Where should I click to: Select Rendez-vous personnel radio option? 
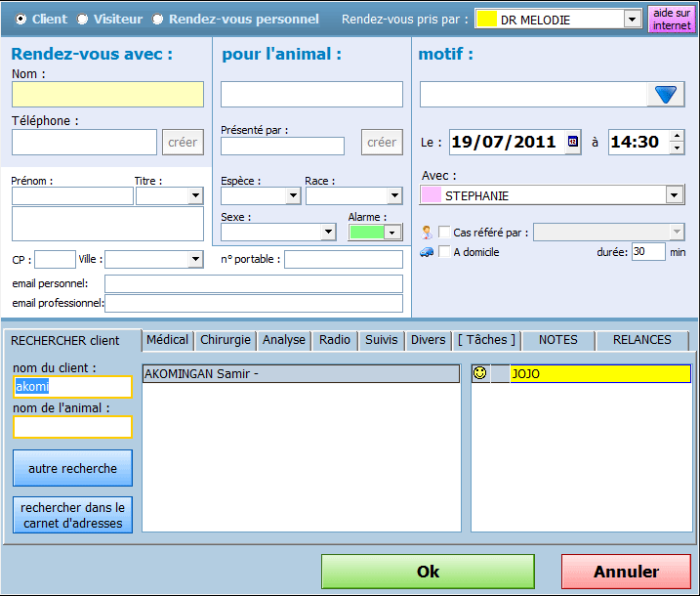tap(157, 19)
